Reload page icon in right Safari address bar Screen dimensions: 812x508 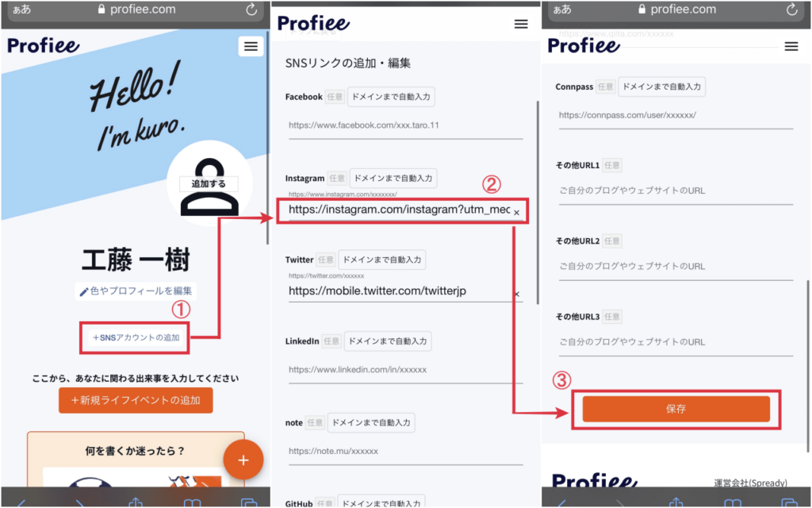792,10
